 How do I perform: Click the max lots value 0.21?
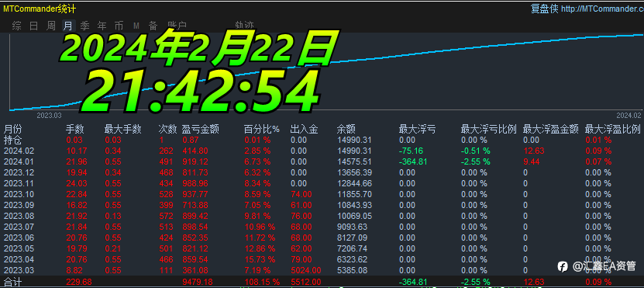click(113, 248)
